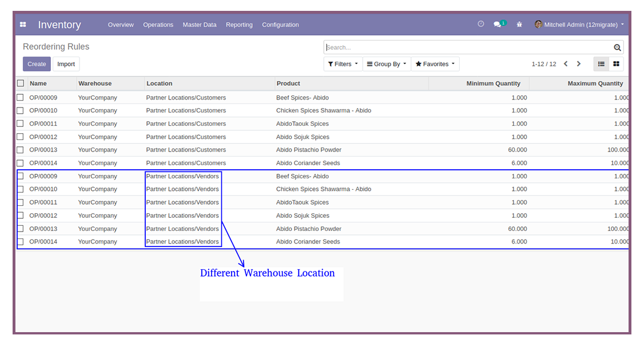Tick the OP/00012 Customers row checkbox

[x=20, y=137]
